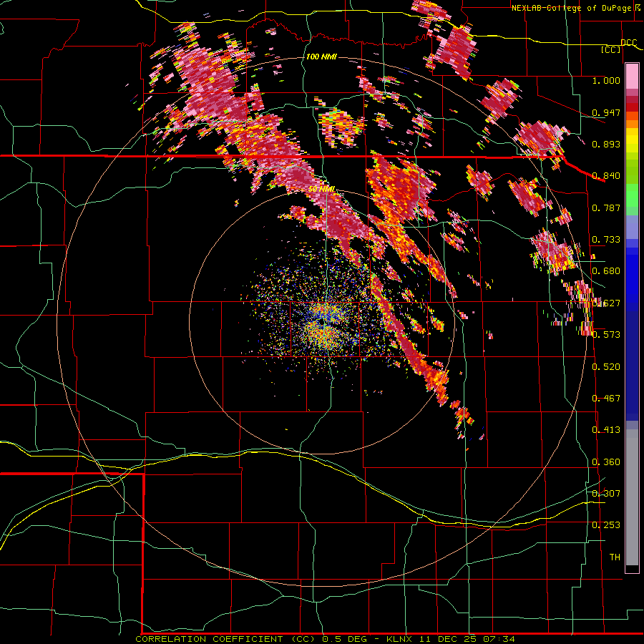Click the 50 NMI range ring label
Viewport: 644px width, 644px height.
321,190
